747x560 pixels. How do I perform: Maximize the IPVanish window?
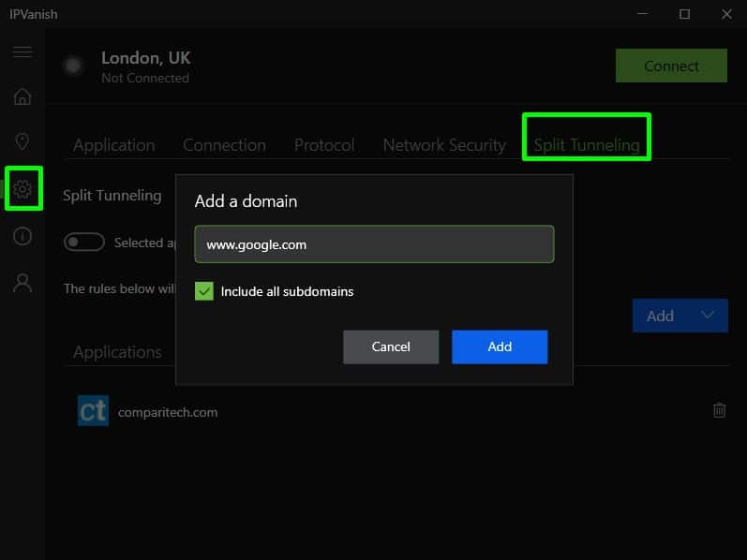(684, 14)
